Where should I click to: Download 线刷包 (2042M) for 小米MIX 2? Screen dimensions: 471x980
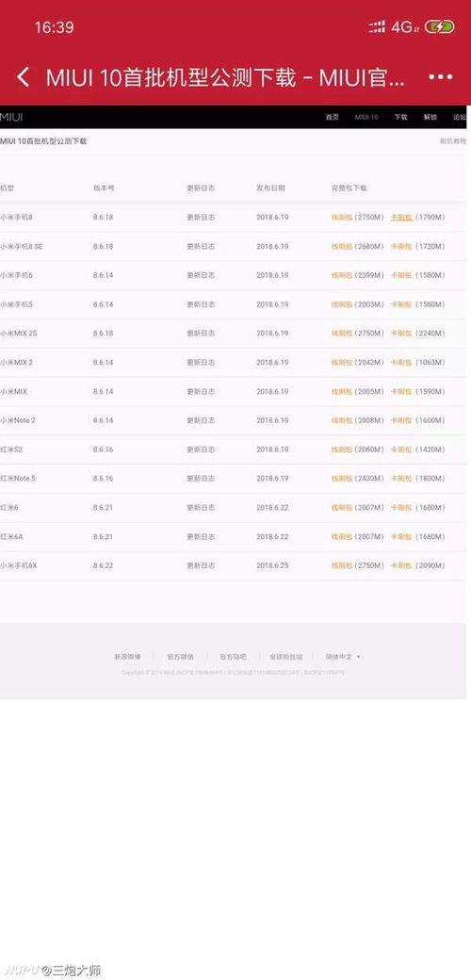coord(341,363)
